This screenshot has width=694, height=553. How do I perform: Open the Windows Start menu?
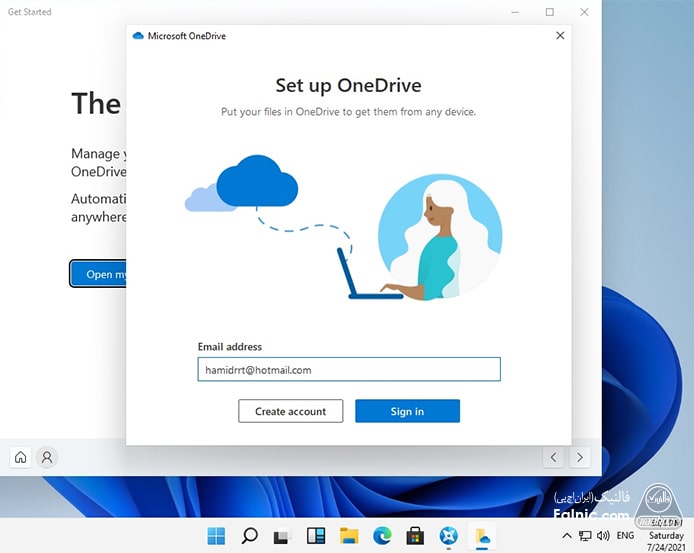216,536
